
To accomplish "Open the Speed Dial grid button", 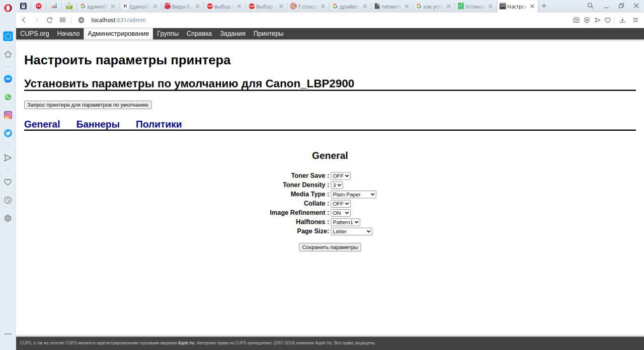I will point(62,20).
